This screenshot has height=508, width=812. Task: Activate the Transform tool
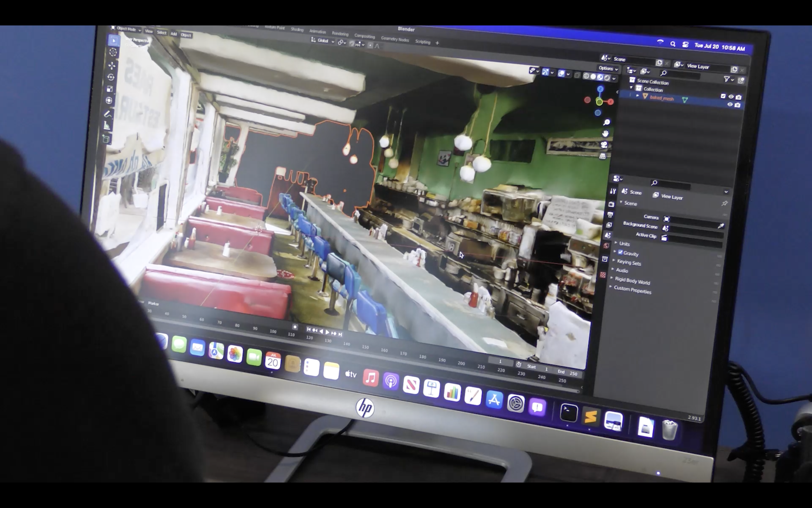[x=109, y=100]
